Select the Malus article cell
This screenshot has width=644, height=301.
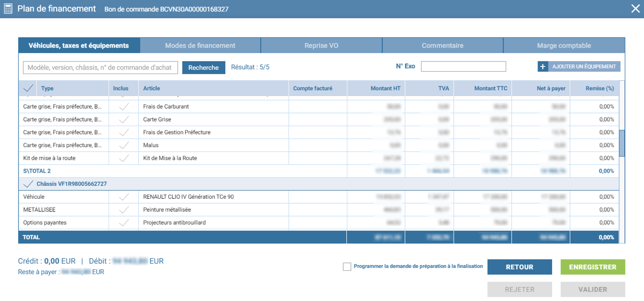click(x=213, y=145)
